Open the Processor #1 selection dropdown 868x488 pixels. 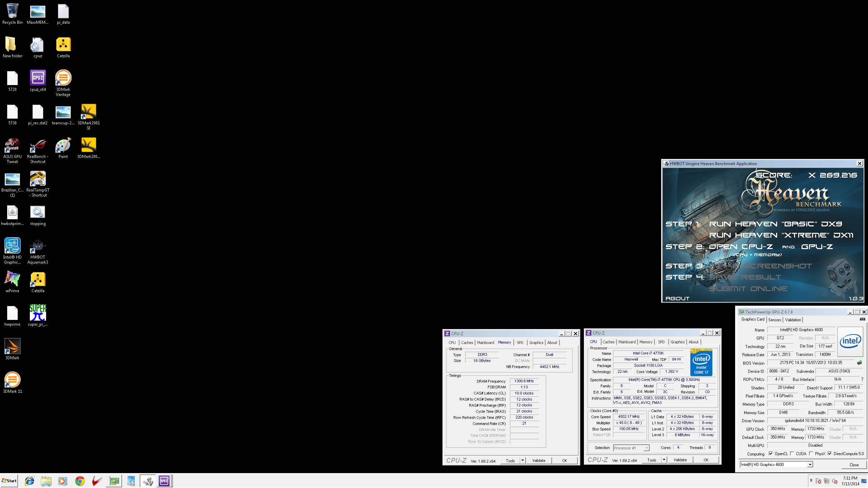click(x=631, y=448)
